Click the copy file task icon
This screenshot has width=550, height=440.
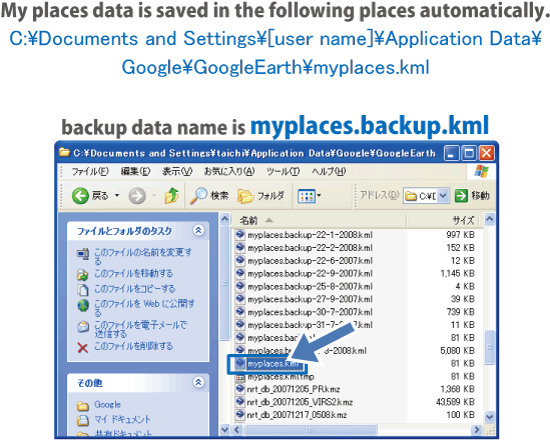pos(83,290)
